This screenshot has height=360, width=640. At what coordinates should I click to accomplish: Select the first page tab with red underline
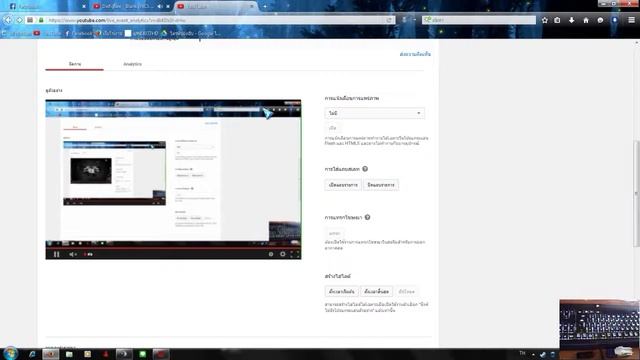click(x=75, y=64)
